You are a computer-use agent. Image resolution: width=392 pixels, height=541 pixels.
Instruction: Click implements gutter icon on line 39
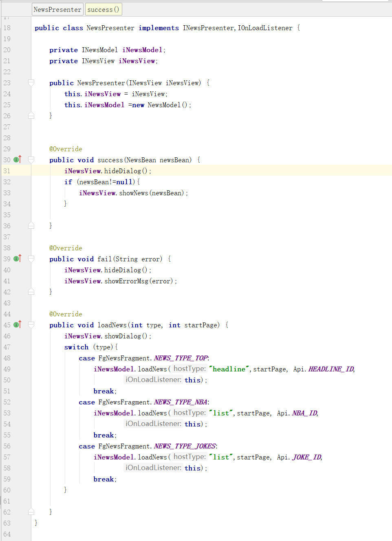point(18,258)
